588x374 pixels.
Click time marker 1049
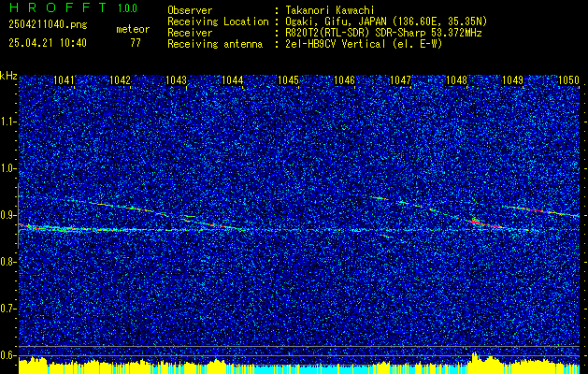point(512,80)
